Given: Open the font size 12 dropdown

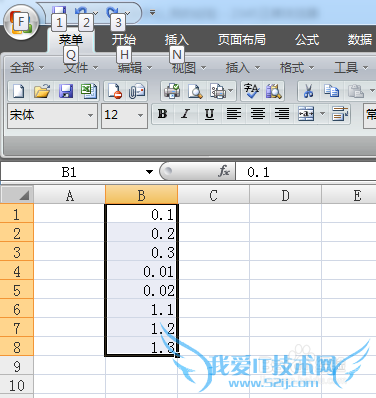Looking at the screenshot, I should click(x=140, y=115).
